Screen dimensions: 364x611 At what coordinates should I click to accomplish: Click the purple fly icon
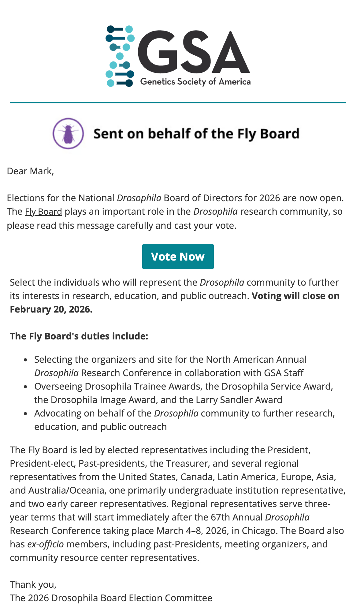(x=68, y=134)
